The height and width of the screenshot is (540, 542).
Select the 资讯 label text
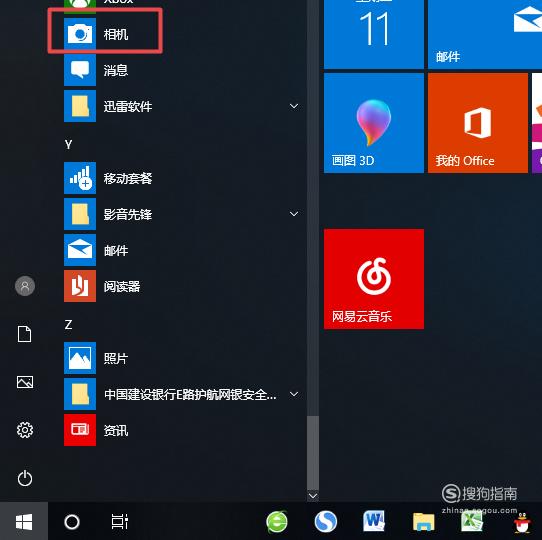tap(116, 430)
